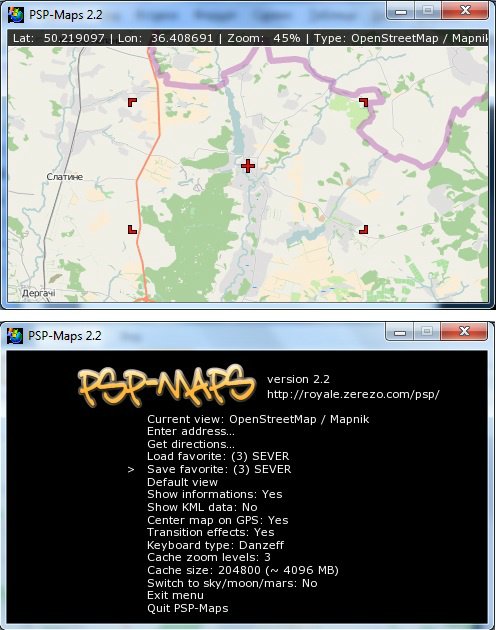Maximize the menu window
The height and width of the screenshot is (630, 496).
[x=426, y=332]
